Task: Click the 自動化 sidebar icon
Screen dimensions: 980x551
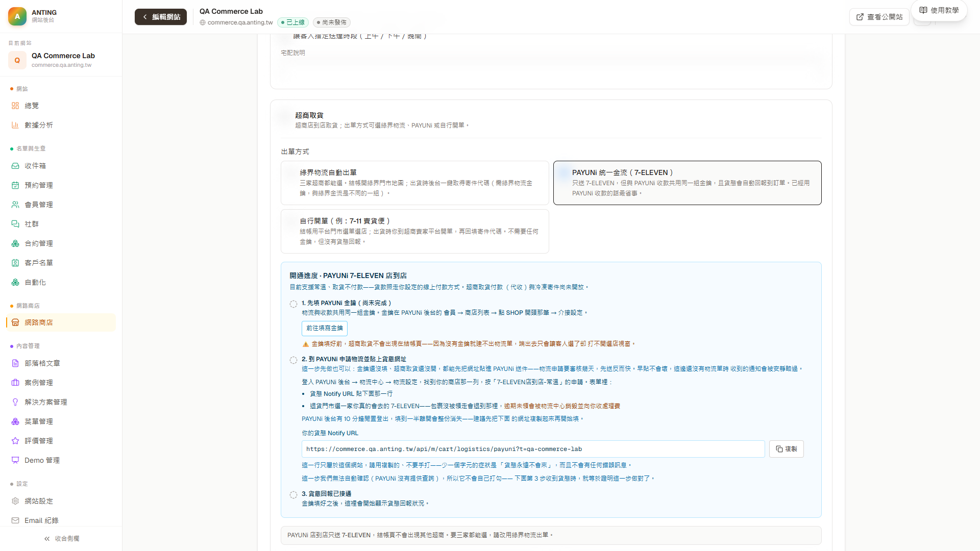Action: (15, 282)
